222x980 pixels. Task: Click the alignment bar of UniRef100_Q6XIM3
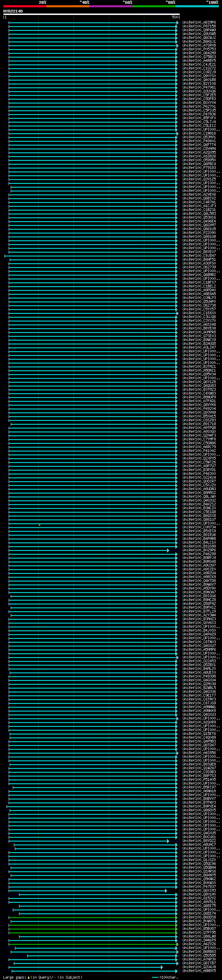coord(88,891)
